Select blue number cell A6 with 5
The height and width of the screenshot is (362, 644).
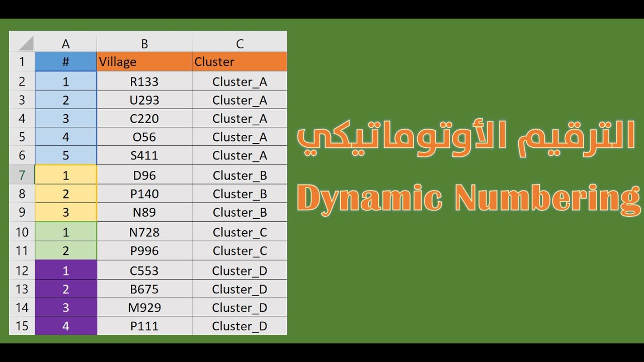(66, 155)
